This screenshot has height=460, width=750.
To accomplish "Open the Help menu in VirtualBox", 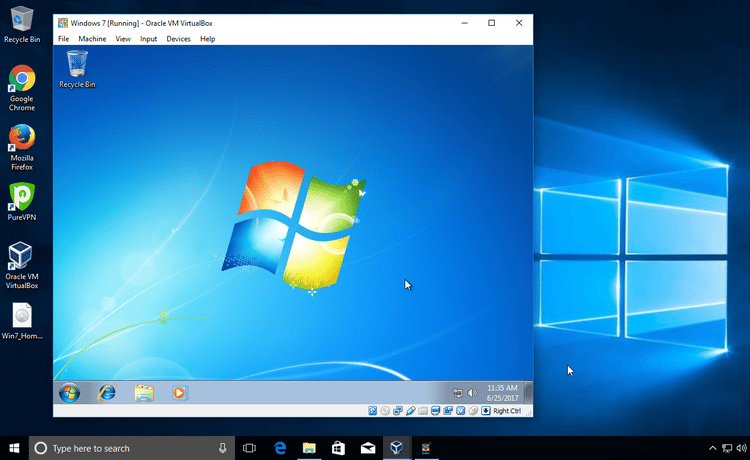I will (208, 39).
